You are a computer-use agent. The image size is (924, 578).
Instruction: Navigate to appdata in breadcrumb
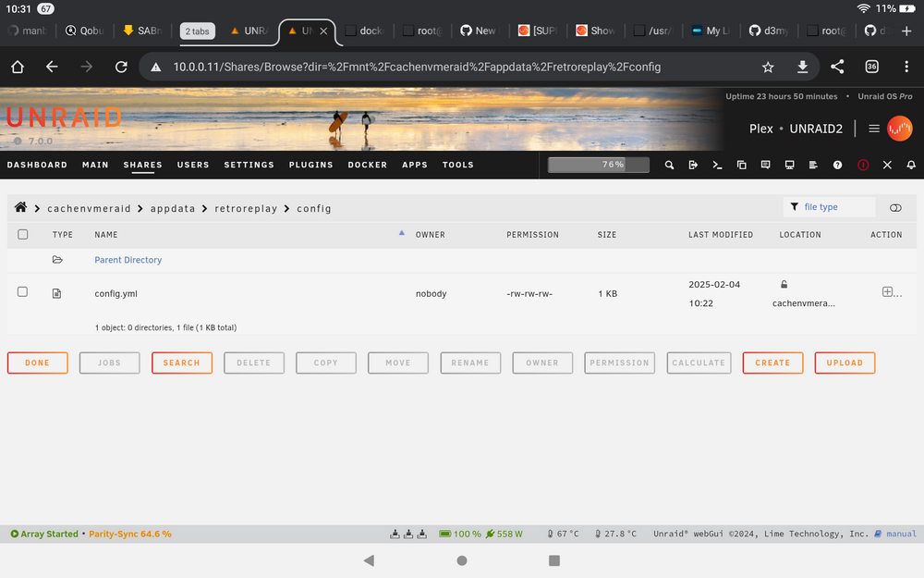coord(173,208)
